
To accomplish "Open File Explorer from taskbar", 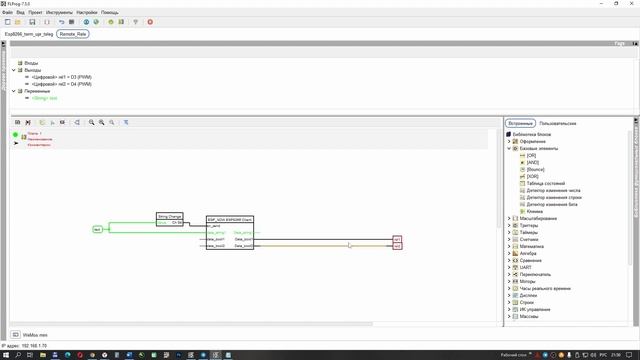I will point(43,355).
